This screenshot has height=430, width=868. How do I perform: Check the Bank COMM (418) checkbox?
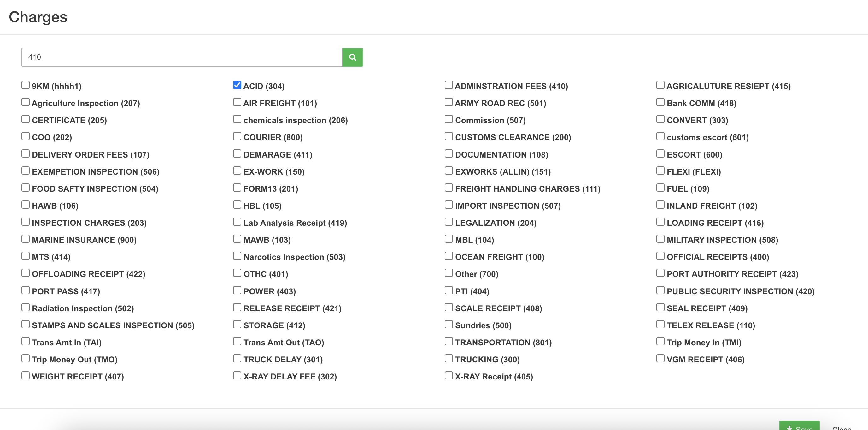660,102
